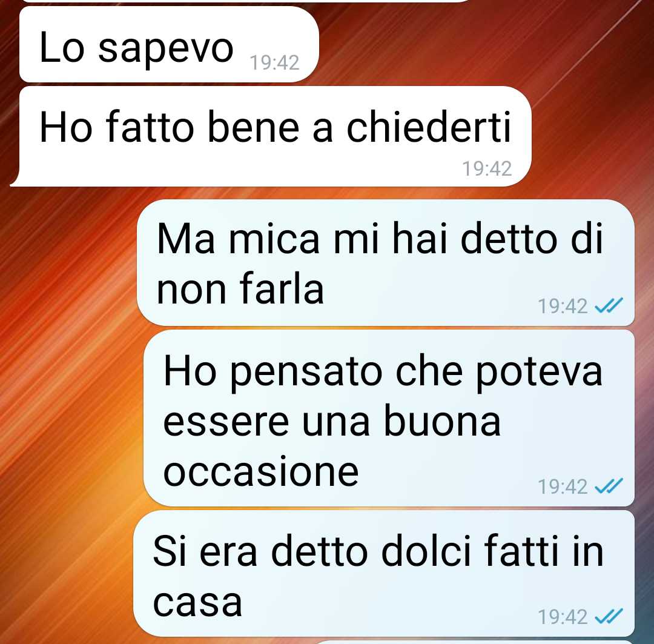Screen dimensions: 654x644
Task: Click the 19:42 timestamp next to "occasione"
Action: pyautogui.click(x=563, y=486)
